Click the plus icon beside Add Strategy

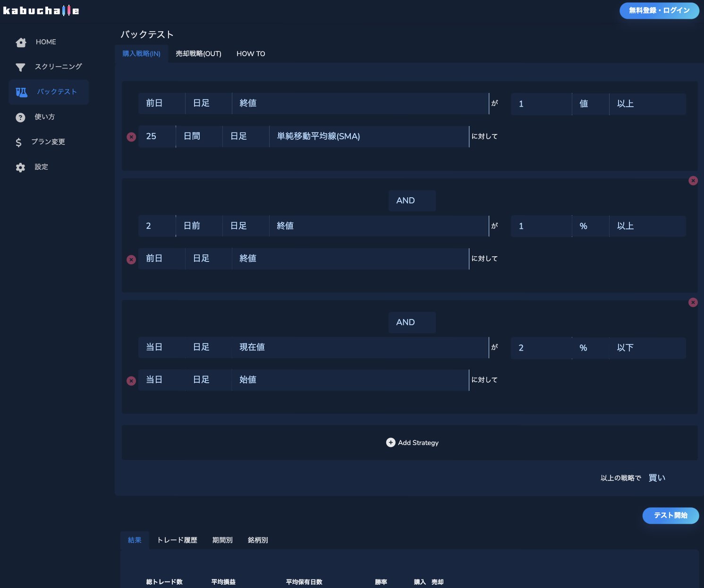tap(390, 442)
